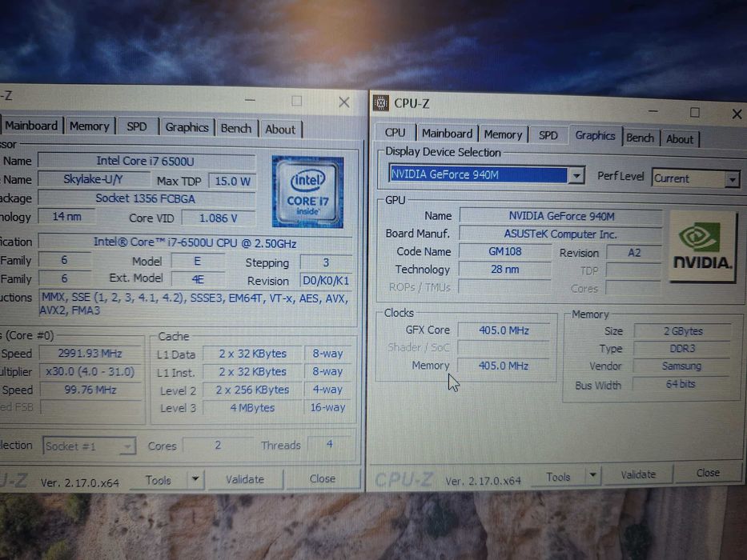
Task: Select SPD tab in right CPU-Z window
Action: coord(548,136)
